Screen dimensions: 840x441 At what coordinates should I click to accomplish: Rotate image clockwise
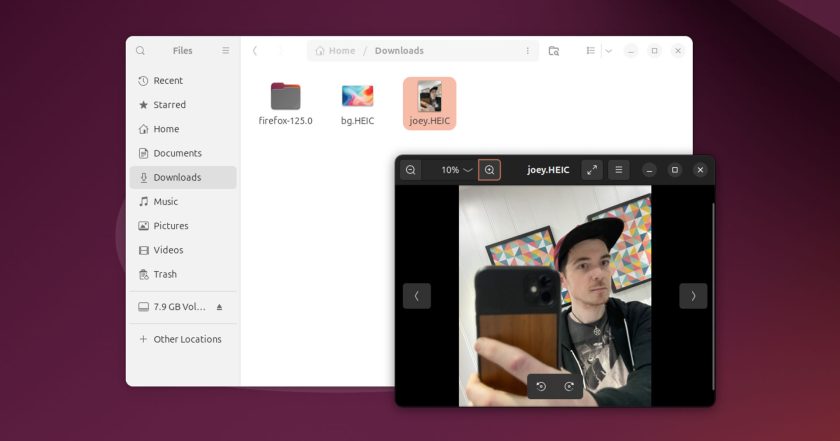tap(569, 386)
